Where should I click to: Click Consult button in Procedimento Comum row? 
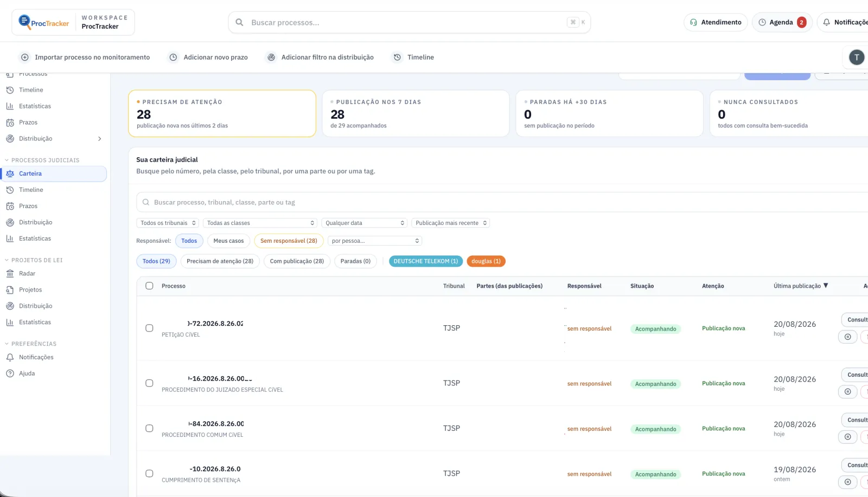(x=856, y=420)
